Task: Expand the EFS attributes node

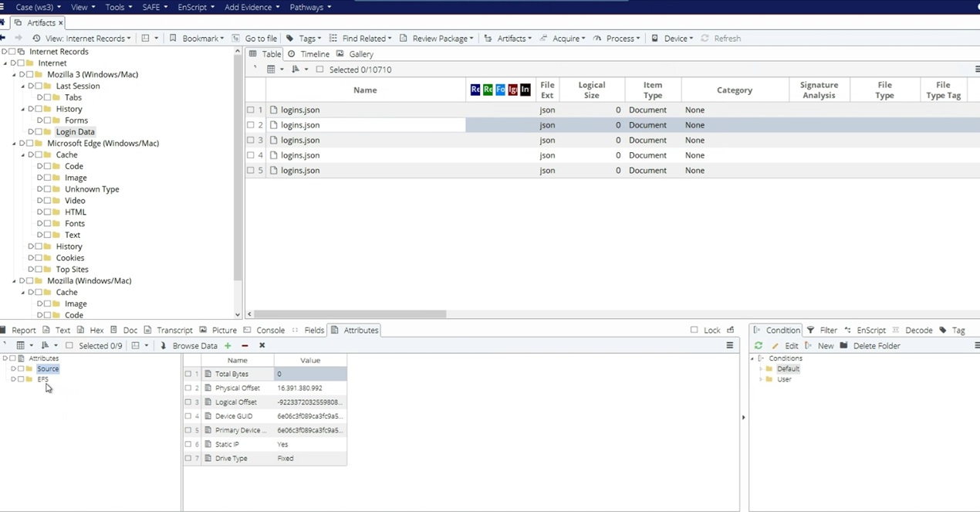Action: click(13, 380)
